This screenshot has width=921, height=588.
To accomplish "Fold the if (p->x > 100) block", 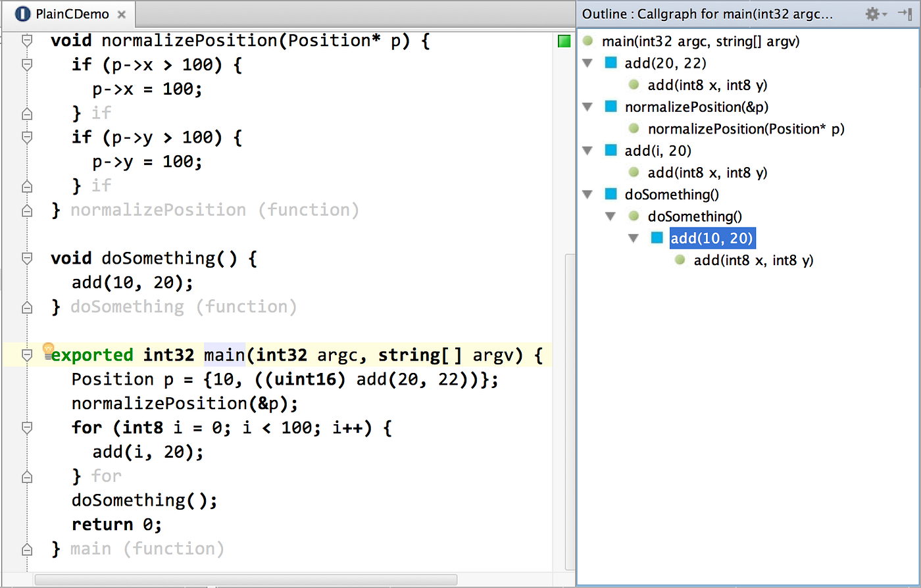I will (x=27, y=65).
